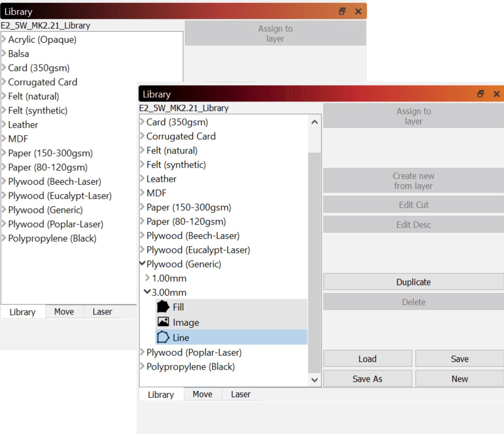504x434 pixels.
Task: Select the Image cut setting icon
Action: tap(163, 322)
